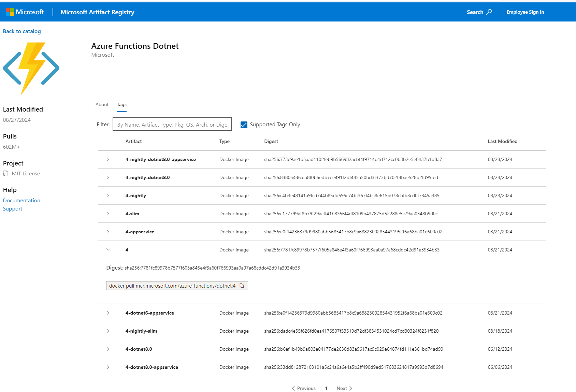This screenshot has height=392, width=576.
Task: Click the 4-slim digest sha256:c177799af8b7 value
Action: click(351, 214)
